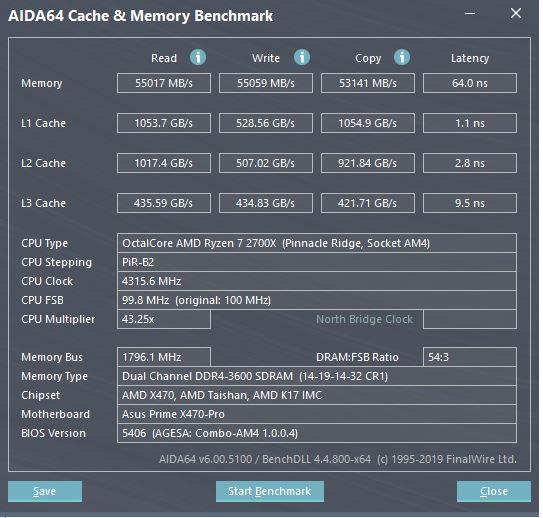Click the Memory Bus value 1796.1 MHz
The width and height of the screenshot is (543, 518).
(x=164, y=357)
